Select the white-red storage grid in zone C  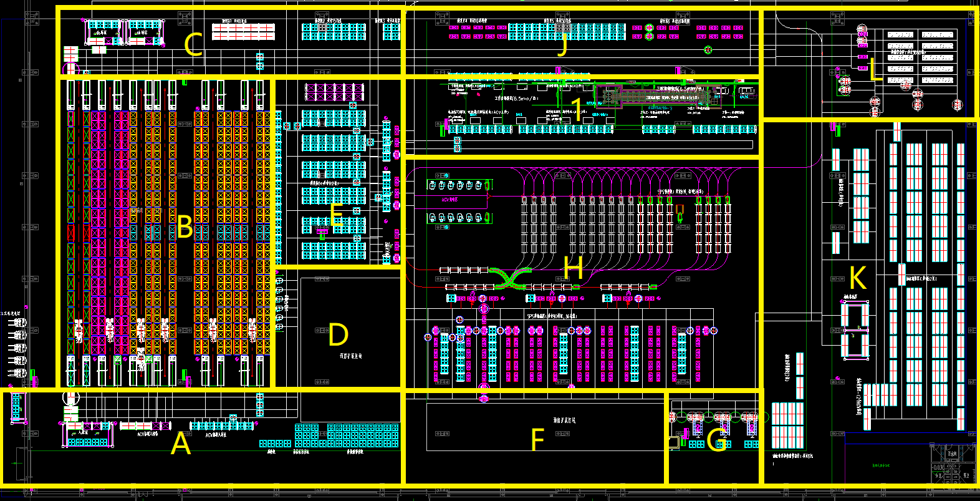click(243, 32)
